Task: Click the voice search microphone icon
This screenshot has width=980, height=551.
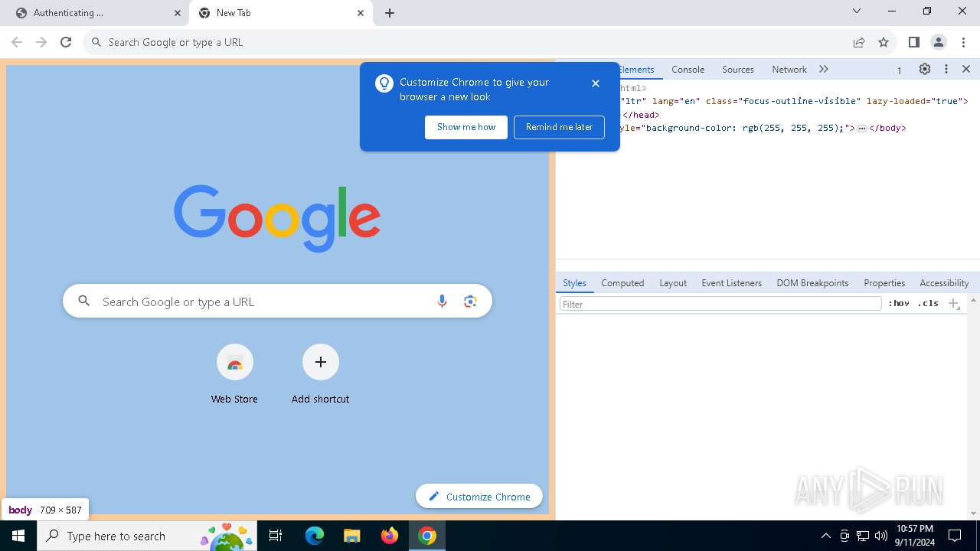Action: point(442,302)
